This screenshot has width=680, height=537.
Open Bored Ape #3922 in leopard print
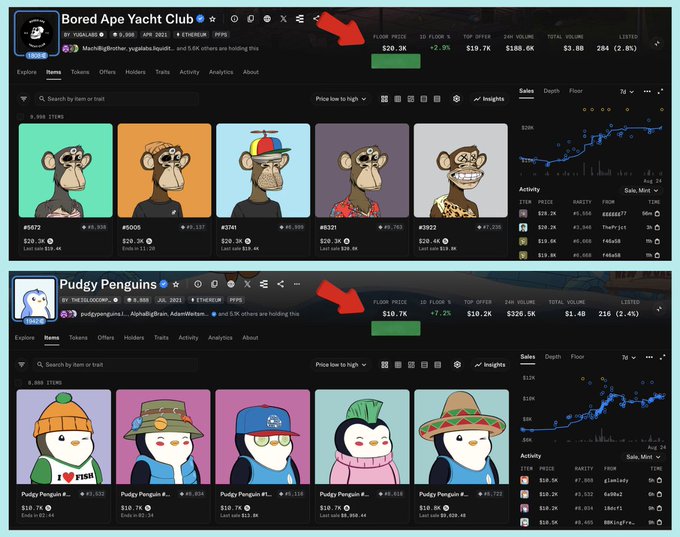click(x=461, y=189)
